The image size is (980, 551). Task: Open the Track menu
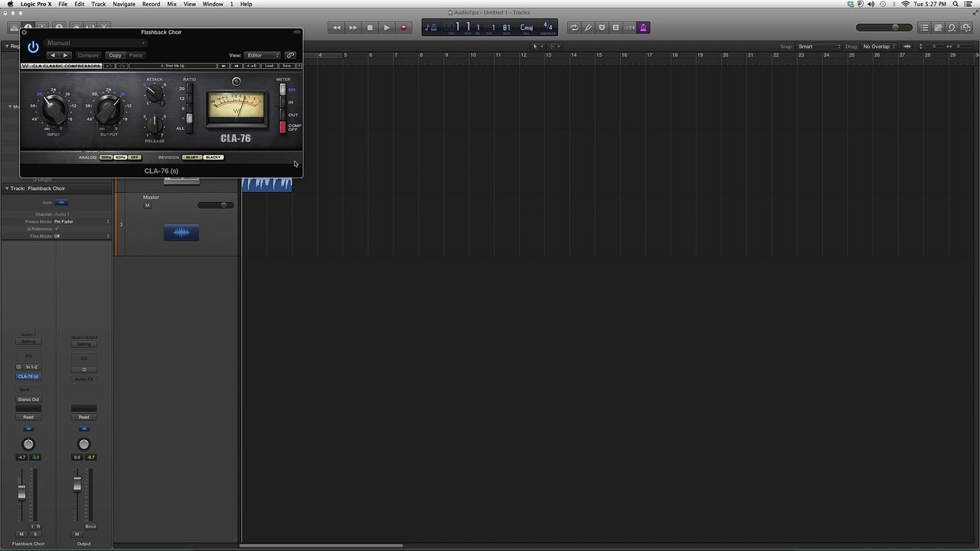[99, 5]
